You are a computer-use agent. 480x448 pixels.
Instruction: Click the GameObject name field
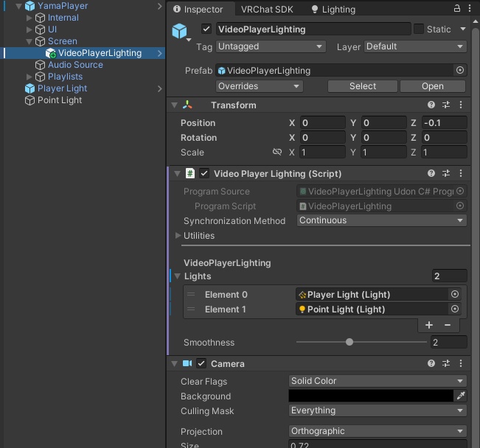click(313, 29)
